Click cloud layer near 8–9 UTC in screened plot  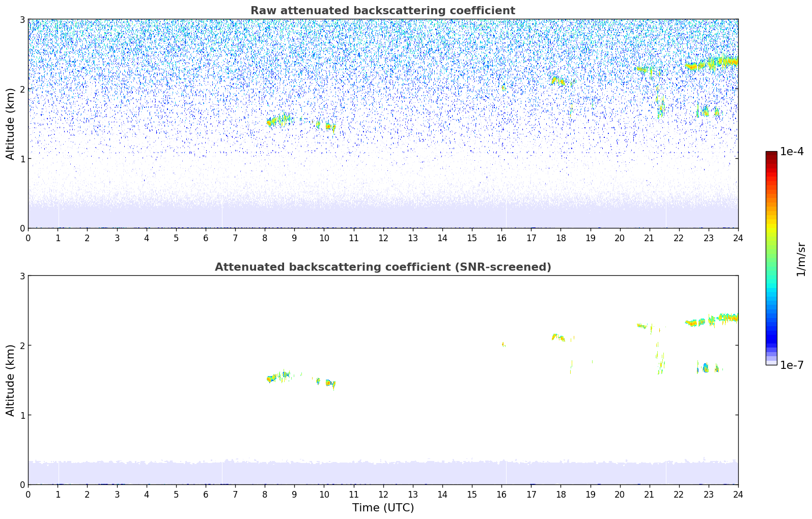(x=278, y=377)
